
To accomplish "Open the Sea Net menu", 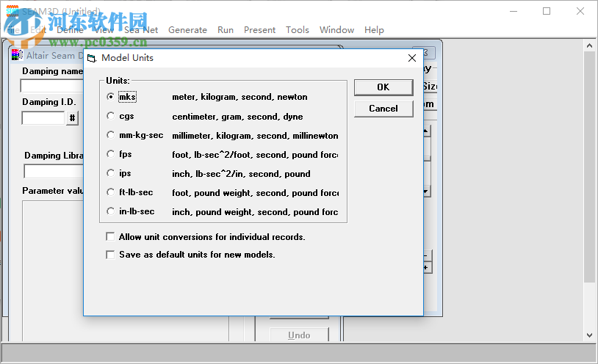I will (141, 30).
